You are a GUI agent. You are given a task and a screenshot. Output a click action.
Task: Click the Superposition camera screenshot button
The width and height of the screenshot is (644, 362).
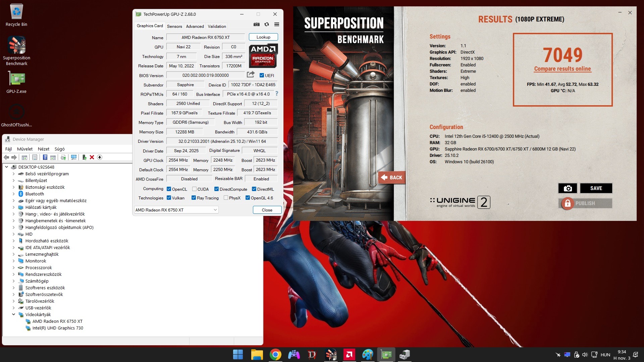[568, 188]
